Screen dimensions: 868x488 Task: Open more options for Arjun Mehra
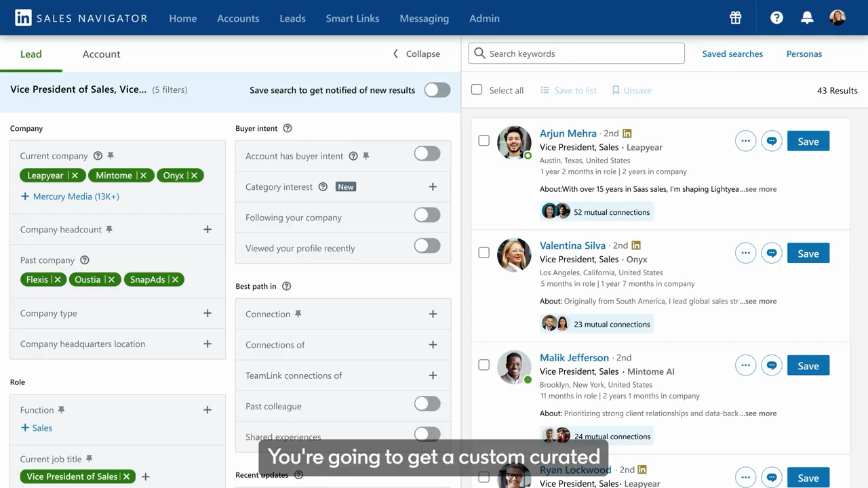(x=745, y=141)
